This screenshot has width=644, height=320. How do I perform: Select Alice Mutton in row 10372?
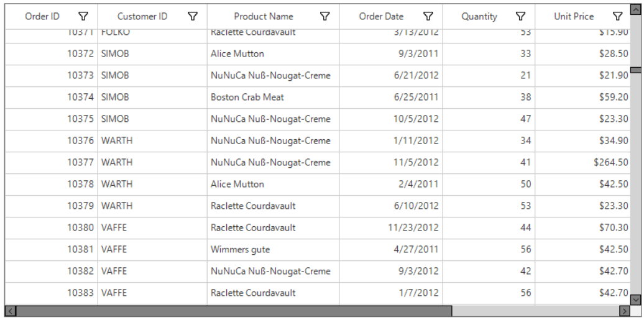point(273,54)
